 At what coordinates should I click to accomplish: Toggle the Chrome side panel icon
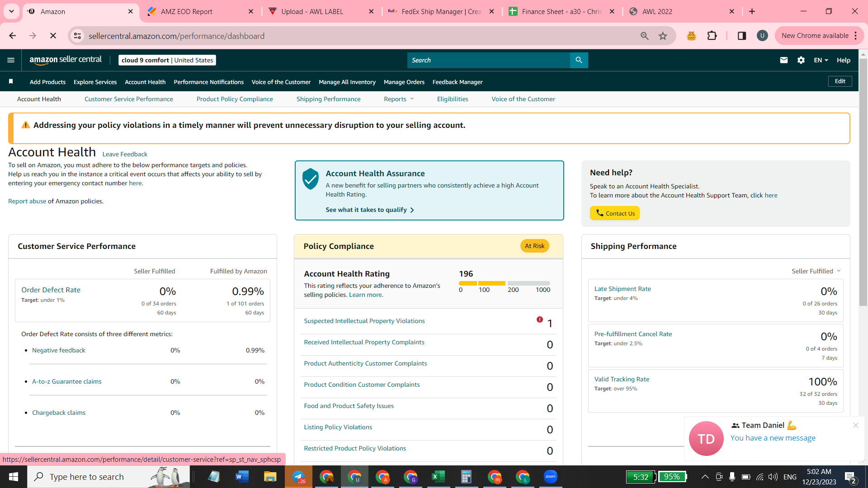pos(742,36)
